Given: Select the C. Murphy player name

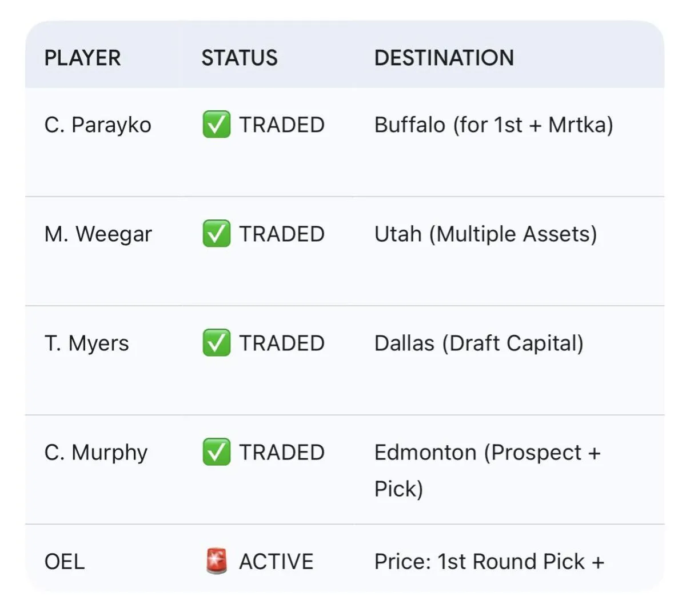Looking at the screenshot, I should click(95, 452).
